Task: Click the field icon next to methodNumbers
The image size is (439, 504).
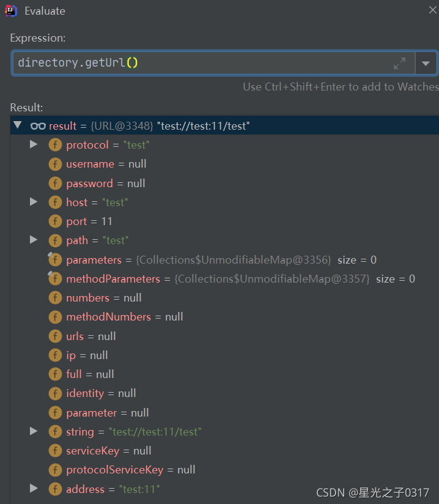Action: 55,317
